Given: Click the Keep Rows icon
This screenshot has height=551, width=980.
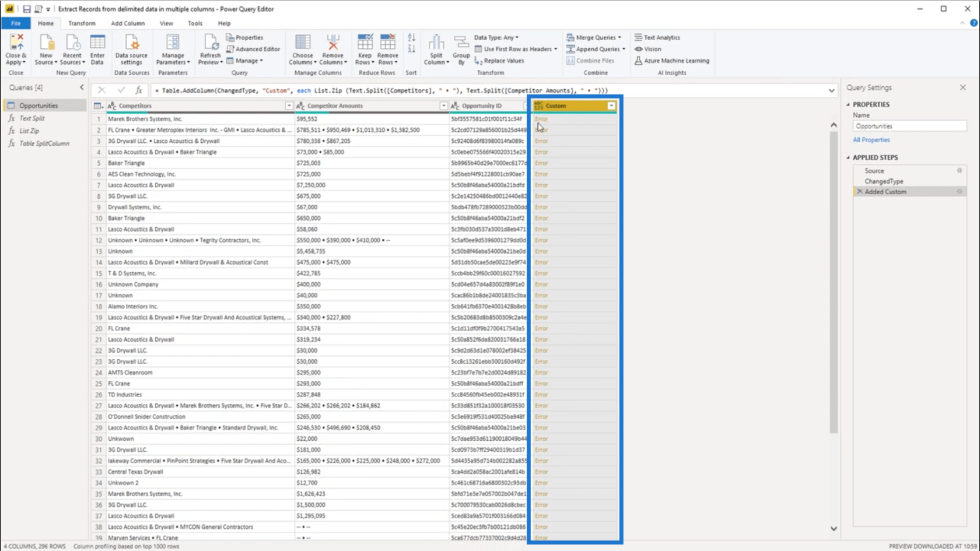Looking at the screenshot, I should tap(365, 42).
